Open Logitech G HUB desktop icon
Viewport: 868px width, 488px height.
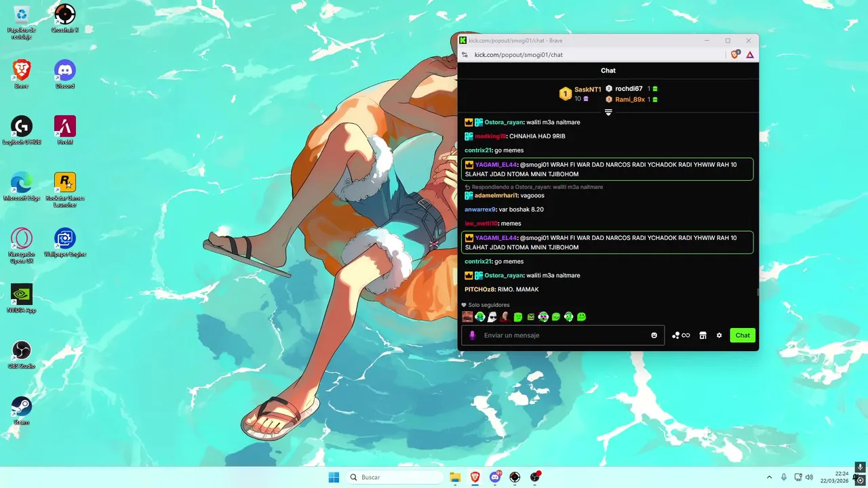pos(22,130)
